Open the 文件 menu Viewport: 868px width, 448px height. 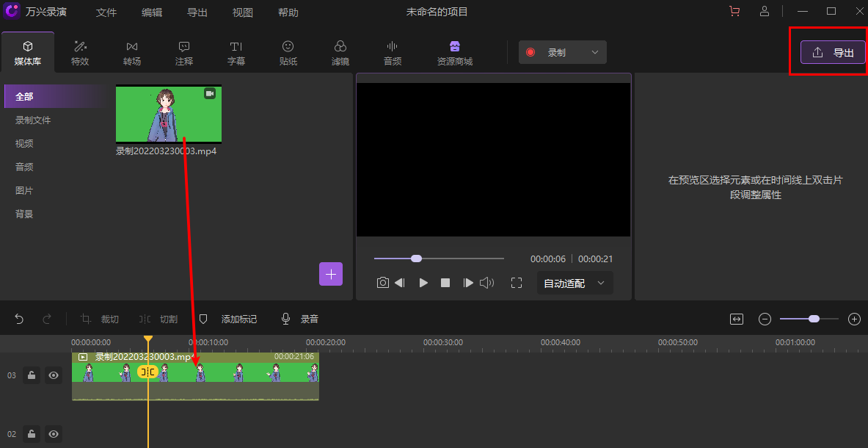(x=106, y=12)
